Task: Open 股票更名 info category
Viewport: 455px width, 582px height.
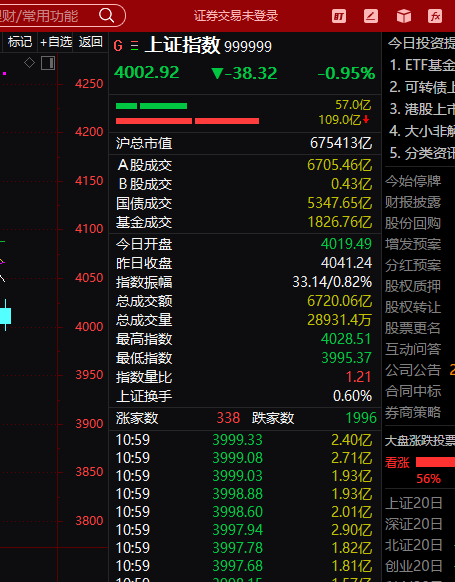Action: pos(413,328)
